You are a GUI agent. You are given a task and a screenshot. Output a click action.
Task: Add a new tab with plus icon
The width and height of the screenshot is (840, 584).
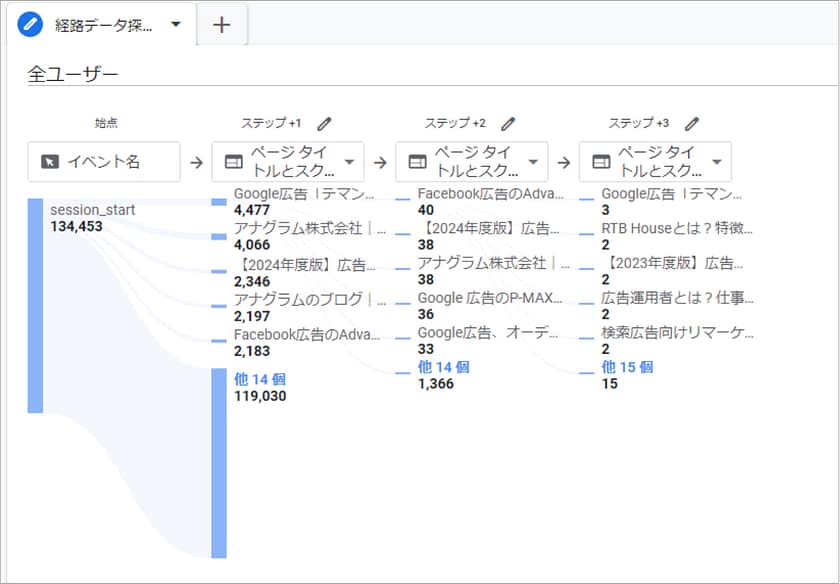(x=222, y=25)
